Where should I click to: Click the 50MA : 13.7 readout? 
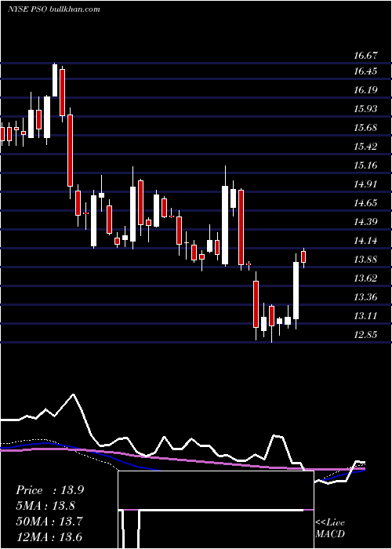coord(49,522)
